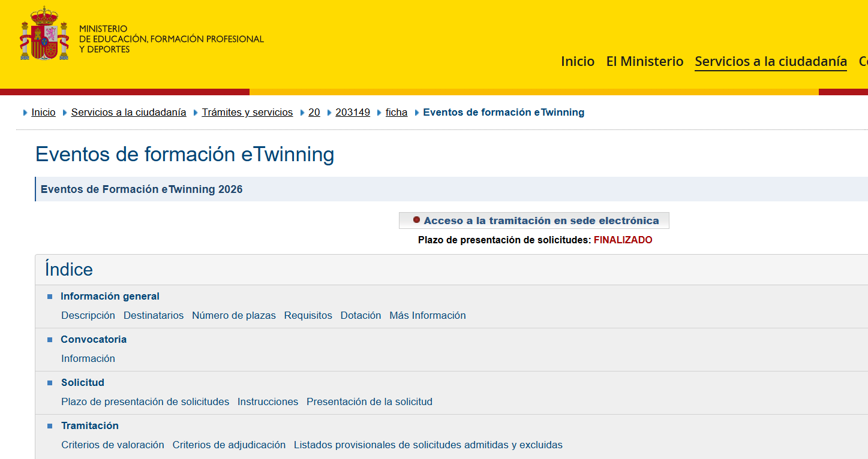
Task: Click the Dotación index link
Action: pos(361,315)
